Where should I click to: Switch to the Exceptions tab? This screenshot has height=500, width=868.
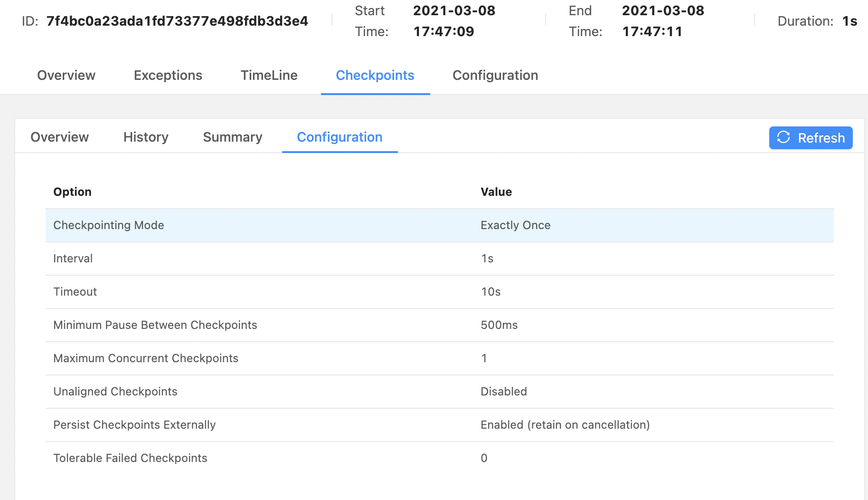pyautogui.click(x=168, y=76)
